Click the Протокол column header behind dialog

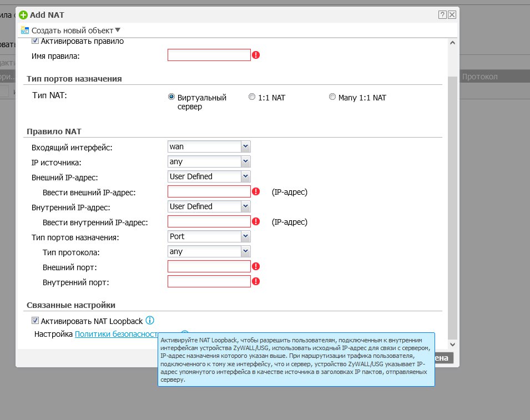tap(479, 77)
